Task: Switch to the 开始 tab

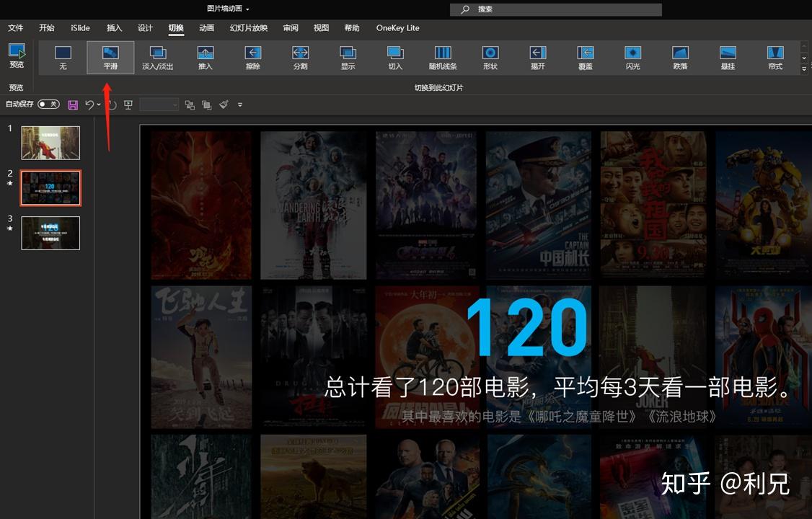Action: pyautogui.click(x=47, y=28)
